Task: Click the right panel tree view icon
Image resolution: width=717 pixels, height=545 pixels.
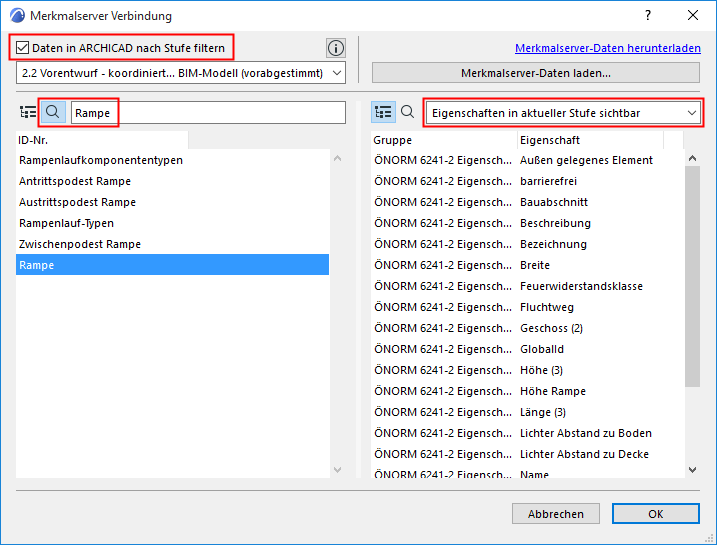Action: tap(383, 113)
